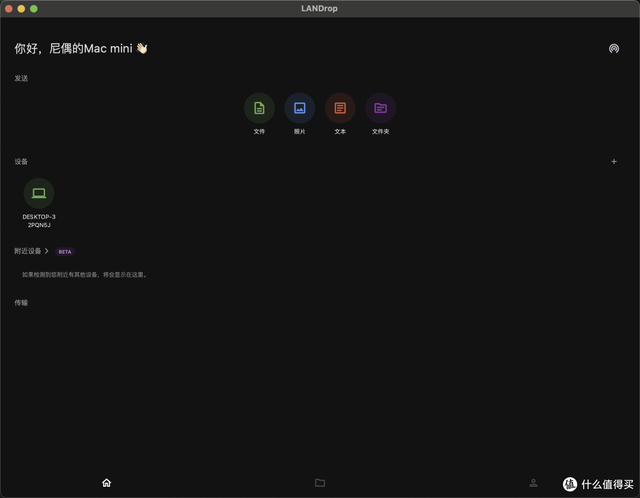Click the 文件夹 text label
640x498 pixels.
click(380, 131)
